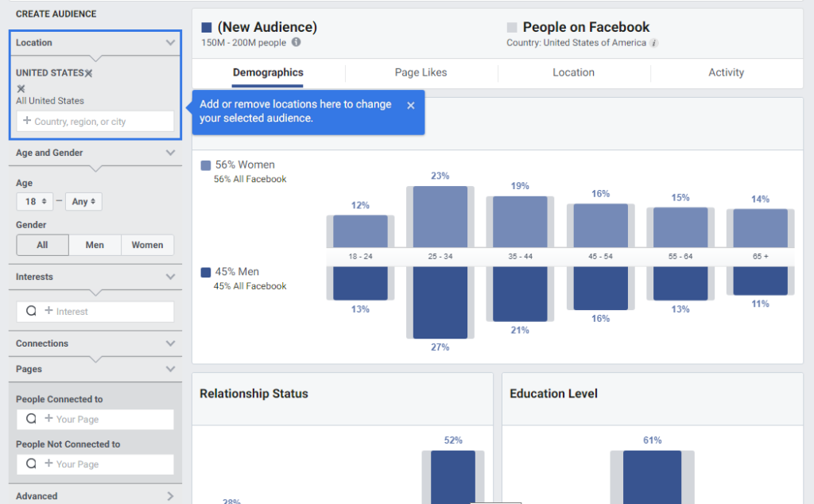This screenshot has height=504, width=814.
Task: Click the 27% men bar for 25 - 34
Action: click(x=440, y=303)
